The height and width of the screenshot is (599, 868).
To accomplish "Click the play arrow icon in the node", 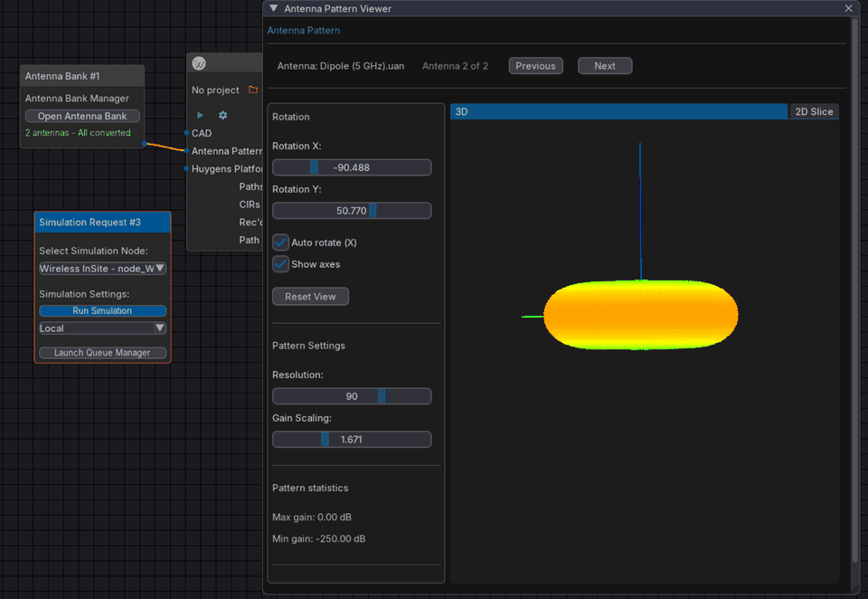I will (x=200, y=115).
